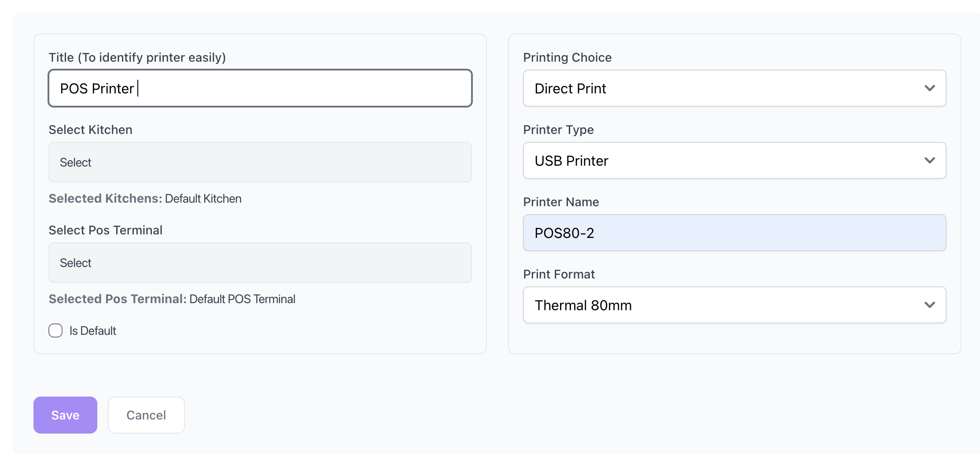Click the "Print Format" field label
This screenshot has height=460, width=980.
click(x=559, y=274)
